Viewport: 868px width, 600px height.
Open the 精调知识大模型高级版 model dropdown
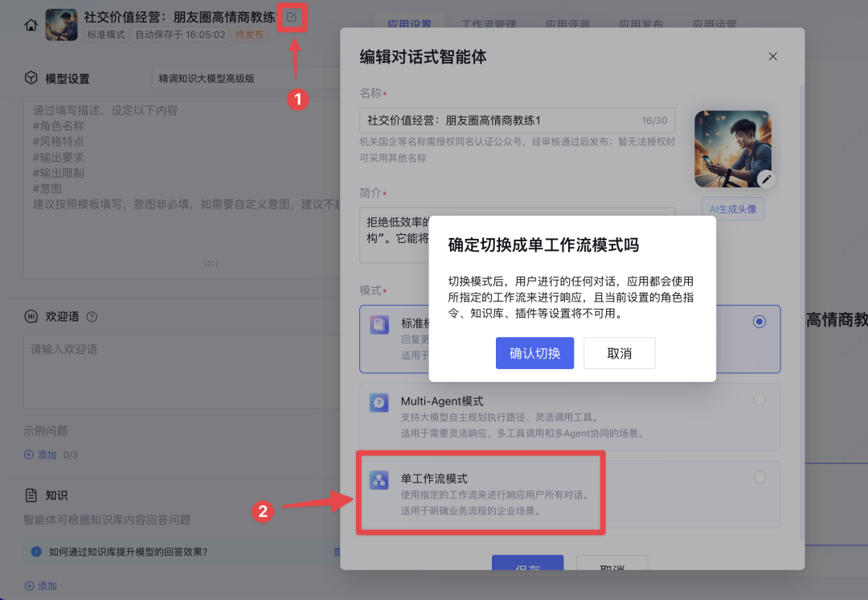click(247, 79)
